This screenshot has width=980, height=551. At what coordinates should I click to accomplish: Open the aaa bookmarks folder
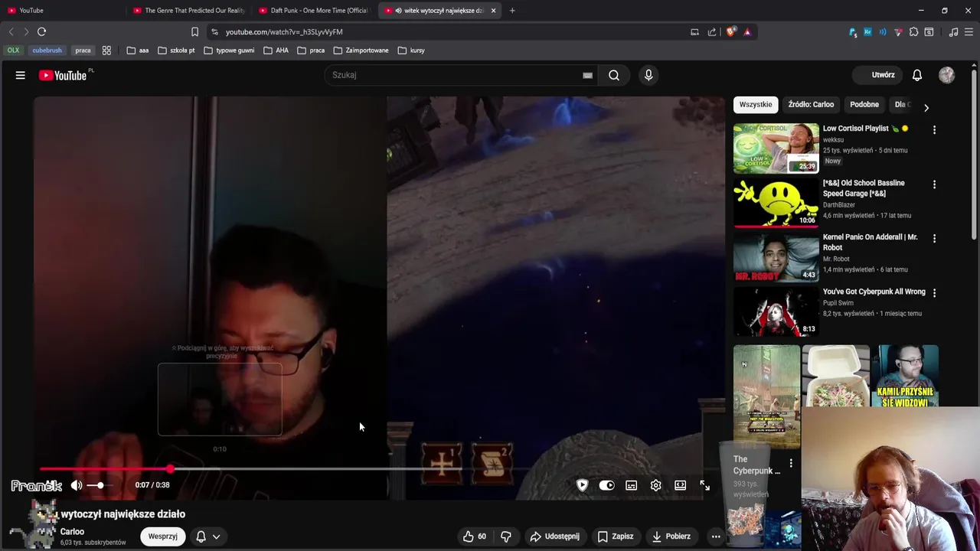[138, 51]
